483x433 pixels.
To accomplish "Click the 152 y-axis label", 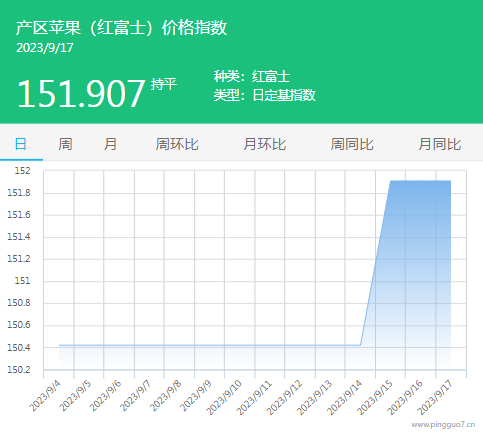I will pyautogui.click(x=22, y=171).
